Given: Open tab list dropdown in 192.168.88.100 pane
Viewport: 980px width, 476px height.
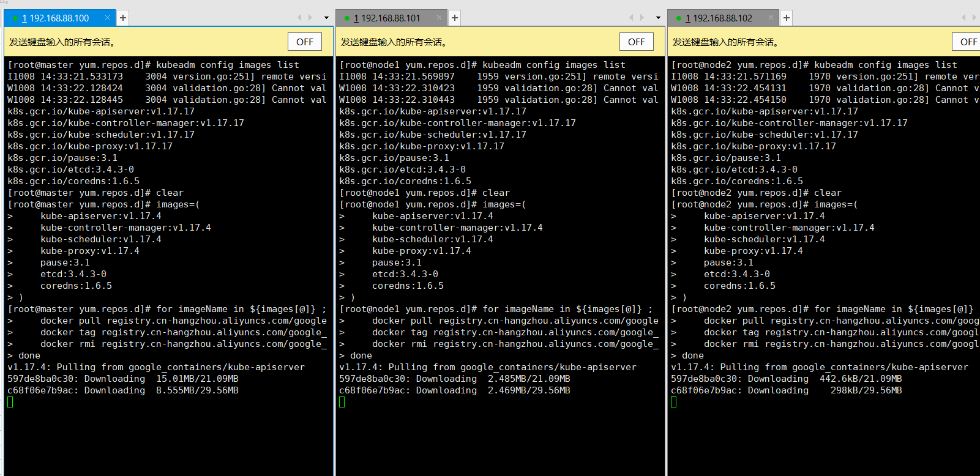Looking at the screenshot, I should point(326,18).
